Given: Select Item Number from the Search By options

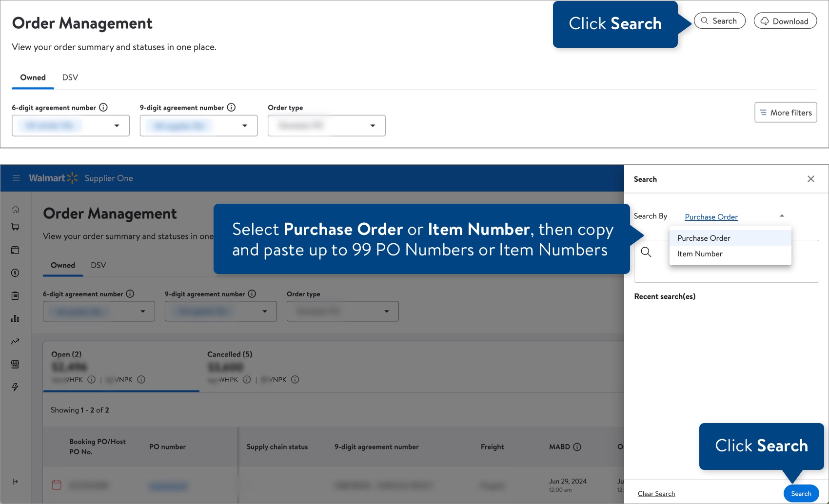Looking at the screenshot, I should click(699, 253).
